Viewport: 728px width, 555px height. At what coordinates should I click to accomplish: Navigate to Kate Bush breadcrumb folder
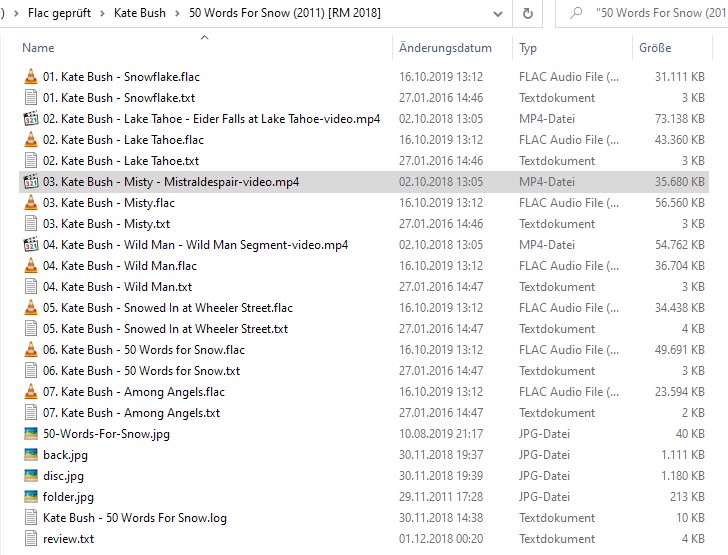(140, 13)
